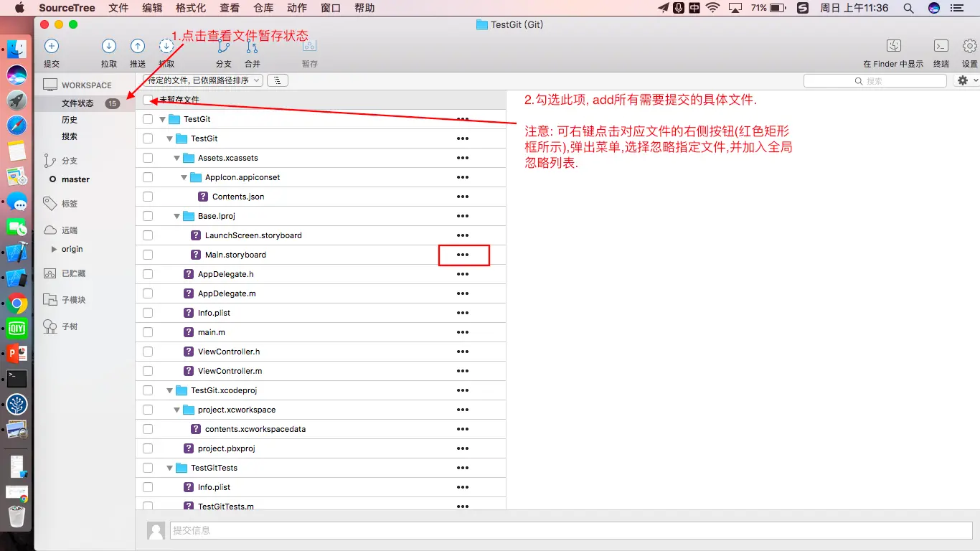Click the ellipsis button for AppDelegate.h
The height and width of the screenshot is (551, 980).
point(463,274)
